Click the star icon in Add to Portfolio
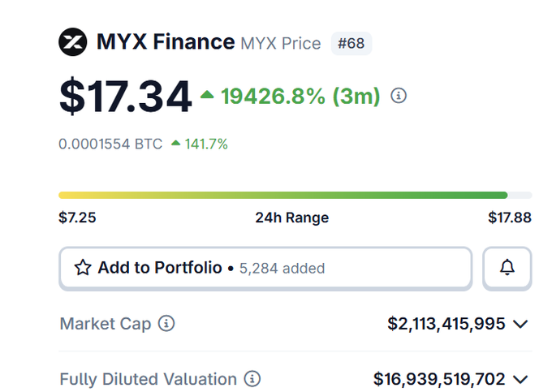 click(x=83, y=268)
